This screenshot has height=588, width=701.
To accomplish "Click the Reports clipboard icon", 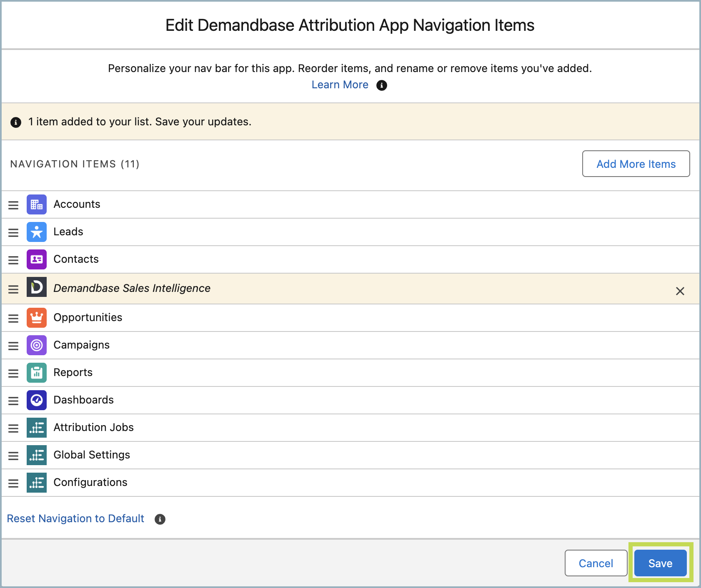I will click(37, 373).
